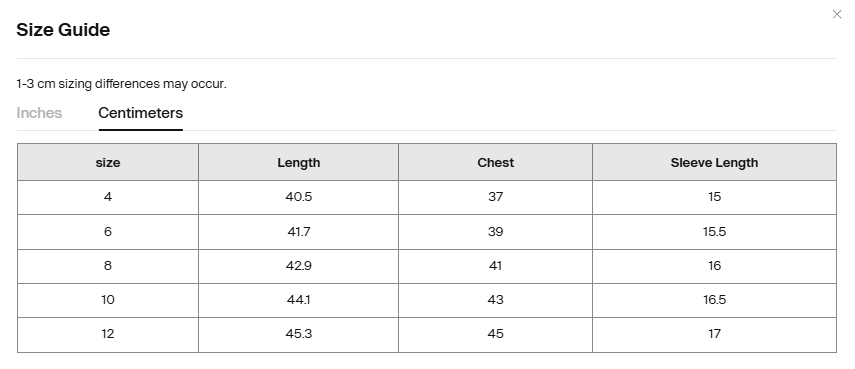The width and height of the screenshot is (855, 369).
Task: Click the Chest column header
Action: point(496,162)
